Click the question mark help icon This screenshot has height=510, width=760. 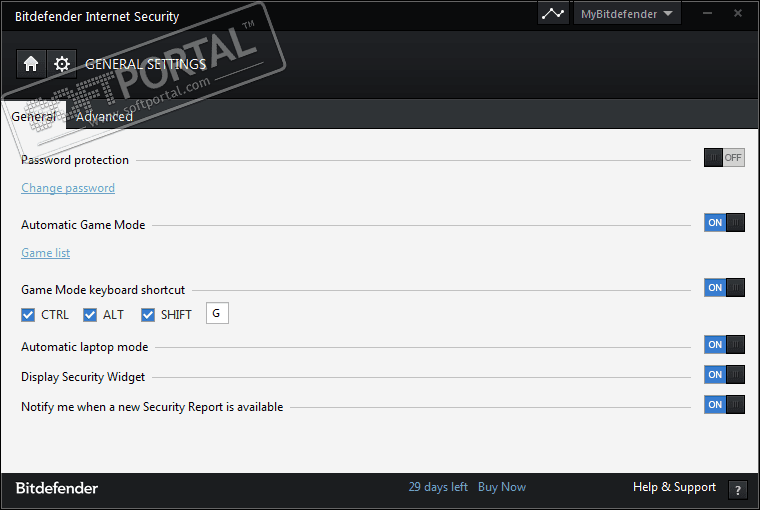[738, 490]
